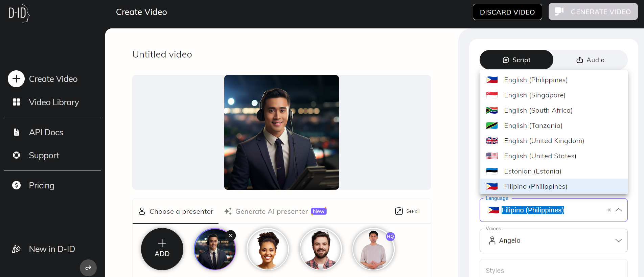This screenshot has width=644, height=277.
Task: Choose English (Philippines) from the list
Action: pyautogui.click(x=554, y=80)
